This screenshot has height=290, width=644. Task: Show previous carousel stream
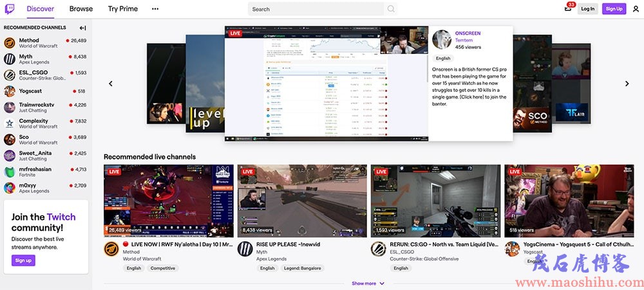[111, 84]
